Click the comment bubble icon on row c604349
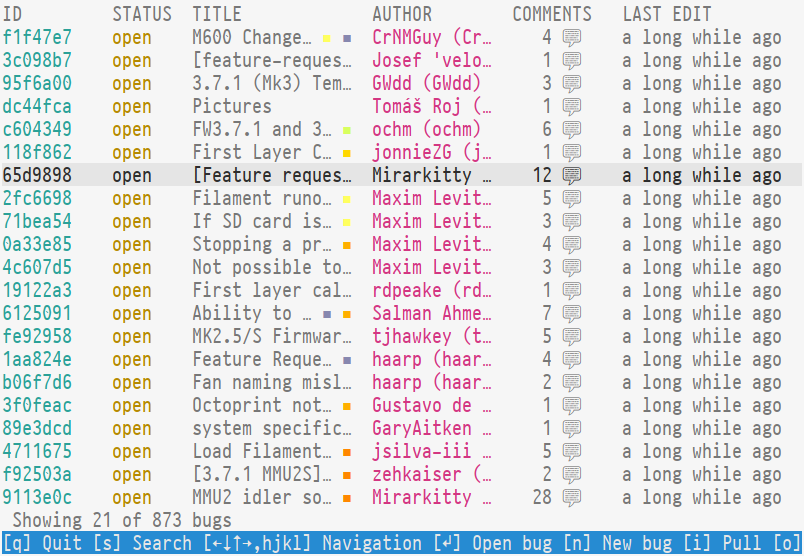 (x=572, y=130)
